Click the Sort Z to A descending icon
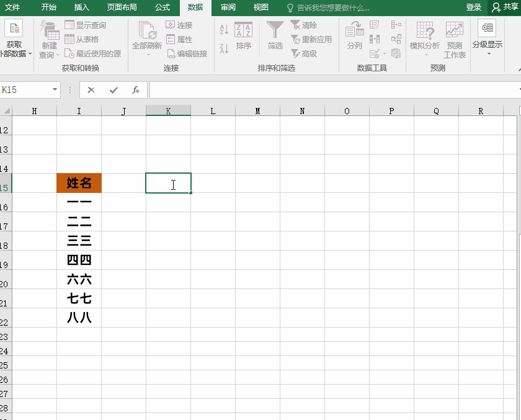This screenshot has width=521, height=420. 224,49
